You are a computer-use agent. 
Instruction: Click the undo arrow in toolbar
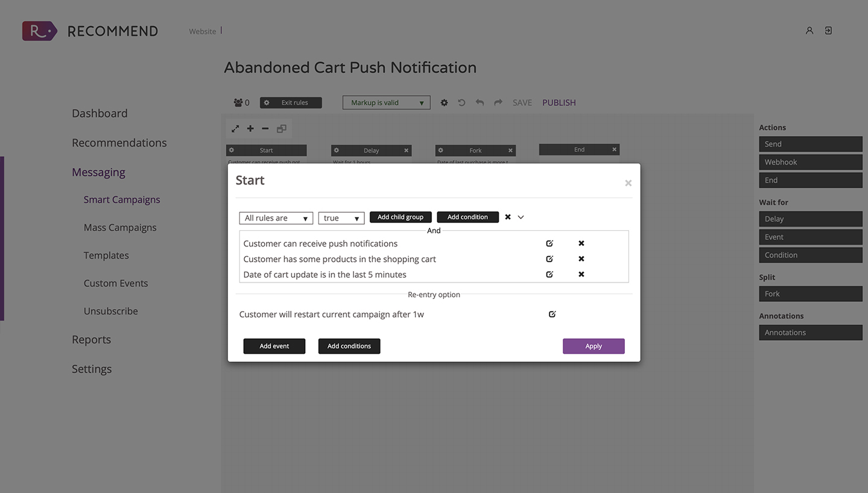(x=480, y=102)
